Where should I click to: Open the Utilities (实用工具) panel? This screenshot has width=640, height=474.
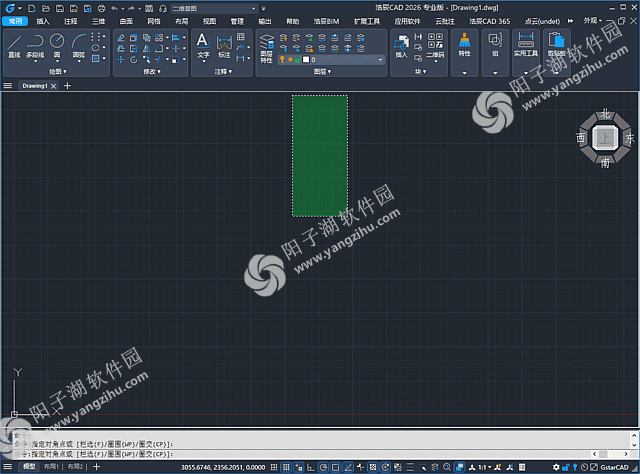526,44
